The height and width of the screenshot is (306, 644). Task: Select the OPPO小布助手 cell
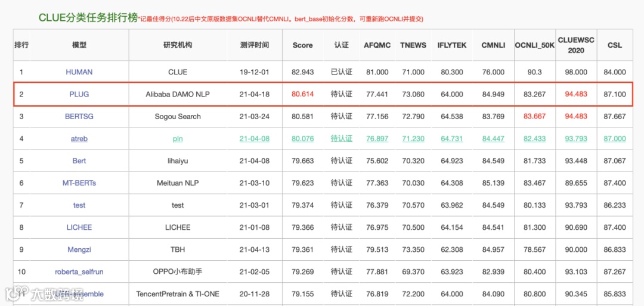pyautogui.click(x=178, y=271)
